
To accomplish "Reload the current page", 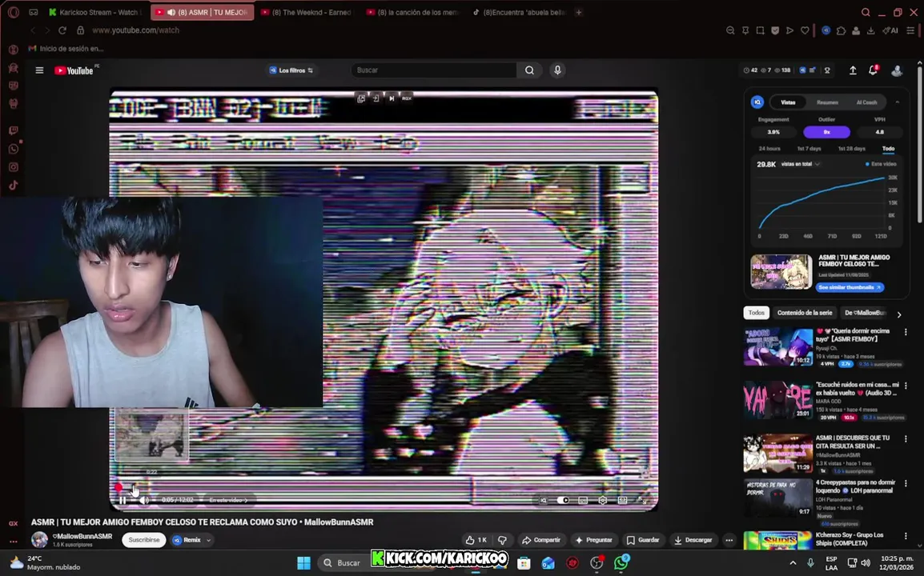I will (x=62, y=30).
